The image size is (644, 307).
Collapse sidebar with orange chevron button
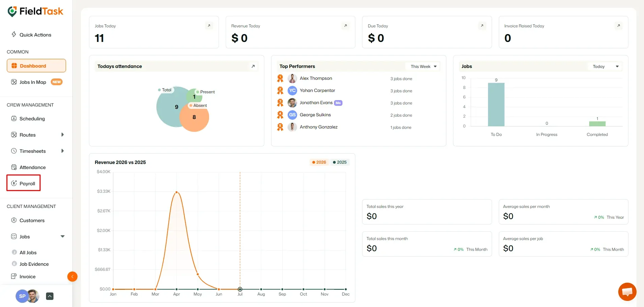[72, 277]
